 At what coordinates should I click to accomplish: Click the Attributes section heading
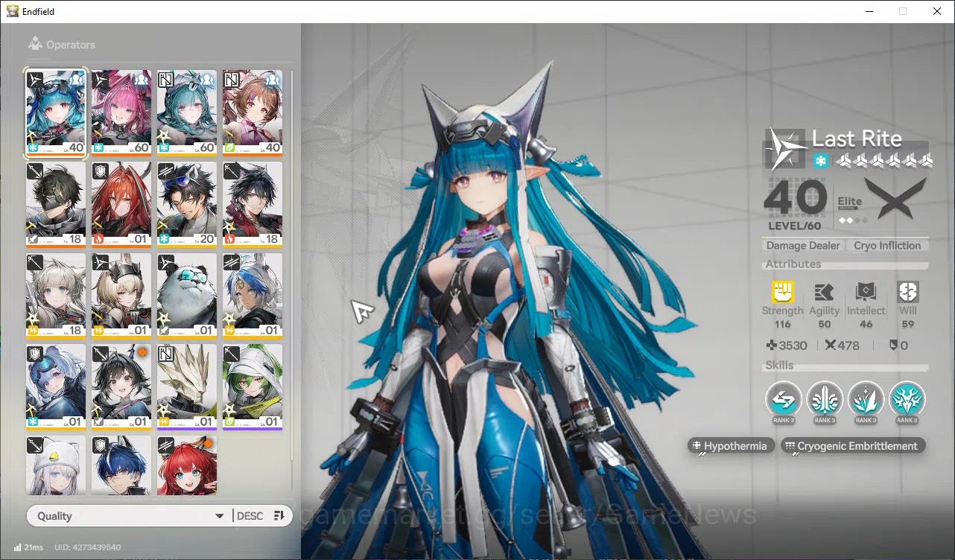[793, 264]
